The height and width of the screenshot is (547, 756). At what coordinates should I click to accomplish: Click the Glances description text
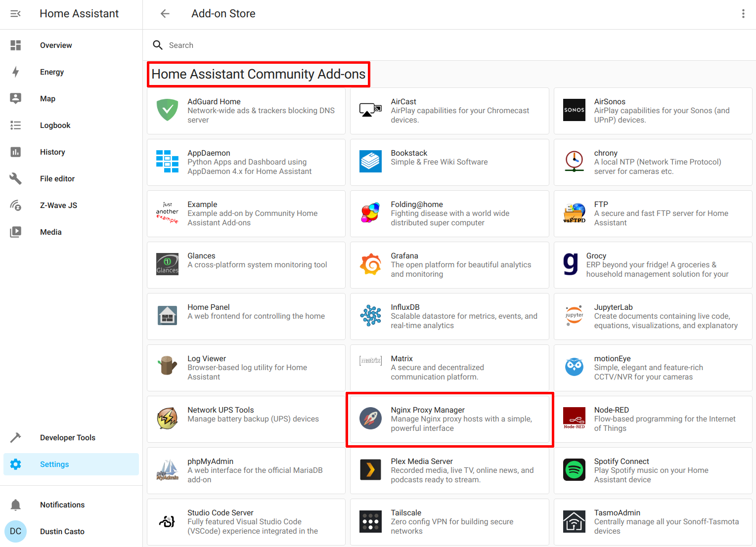pos(257,265)
